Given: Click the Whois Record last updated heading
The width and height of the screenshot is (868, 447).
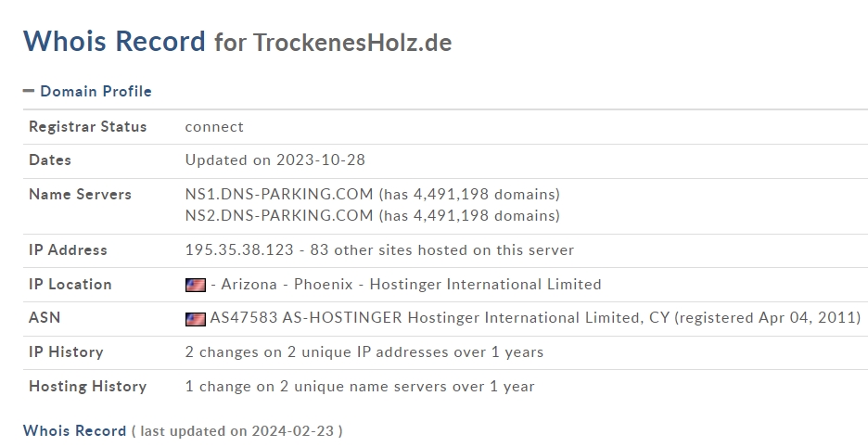Looking at the screenshot, I should [x=183, y=431].
